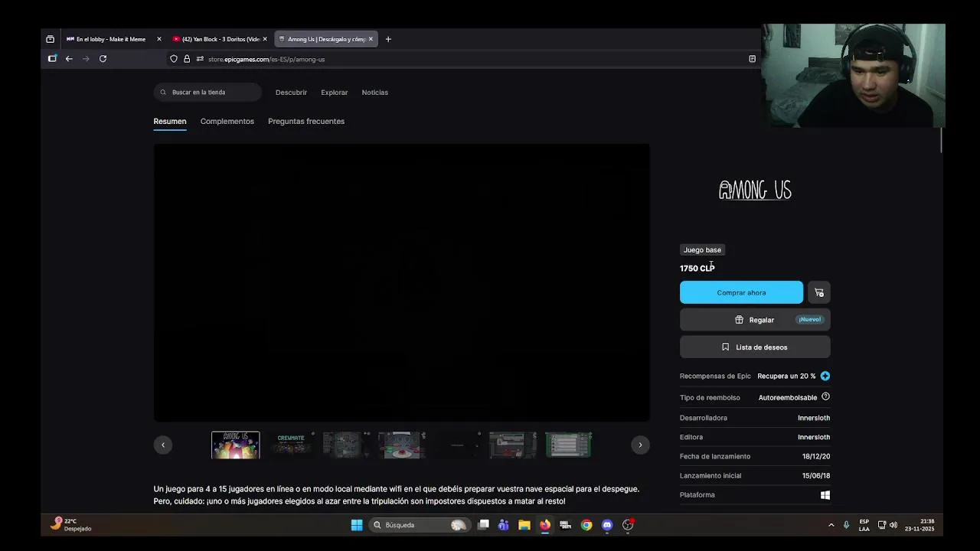
Task: Click the initial release '15/06/18'
Action: tap(816, 475)
